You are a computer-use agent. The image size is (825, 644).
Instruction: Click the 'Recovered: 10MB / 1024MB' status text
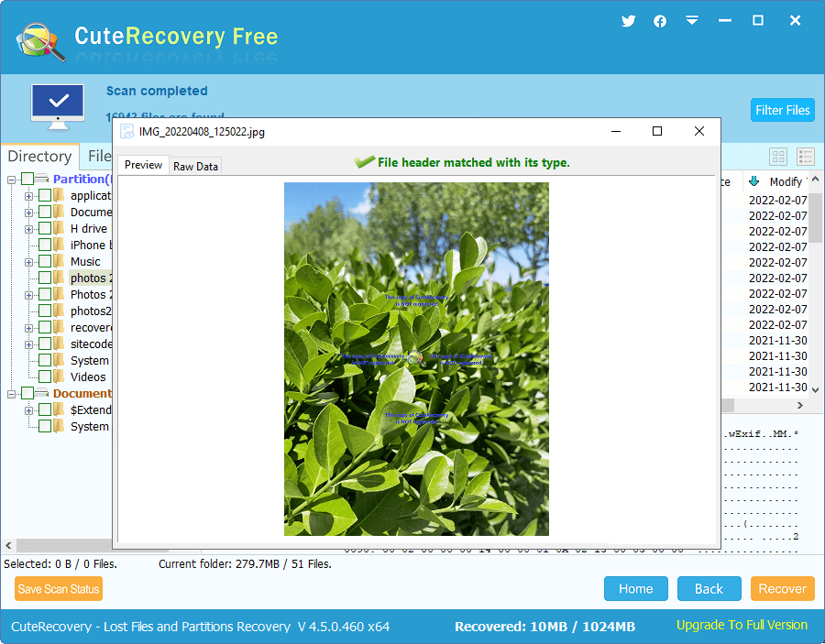pos(544,627)
